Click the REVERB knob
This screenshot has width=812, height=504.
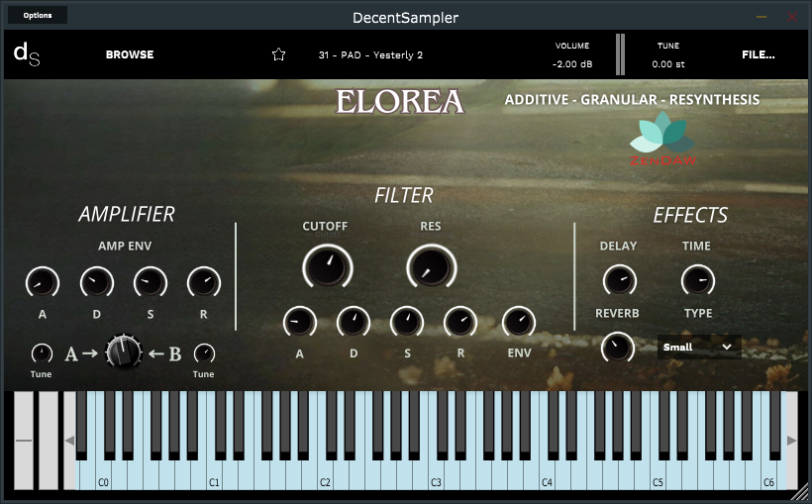click(617, 347)
